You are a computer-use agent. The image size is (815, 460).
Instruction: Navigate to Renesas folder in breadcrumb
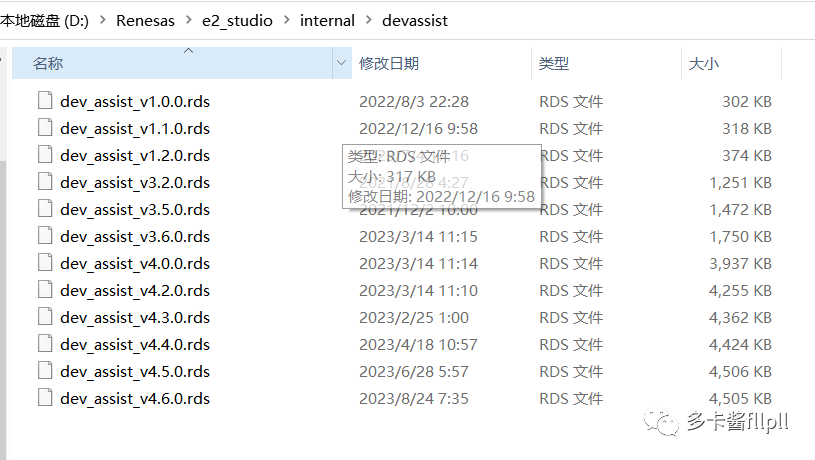point(146,20)
